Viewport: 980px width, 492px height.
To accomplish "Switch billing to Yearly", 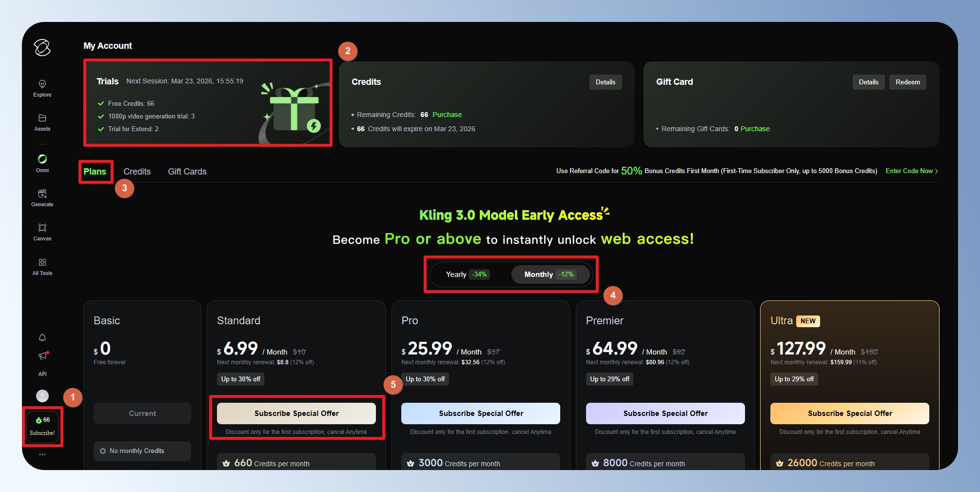I will [467, 275].
